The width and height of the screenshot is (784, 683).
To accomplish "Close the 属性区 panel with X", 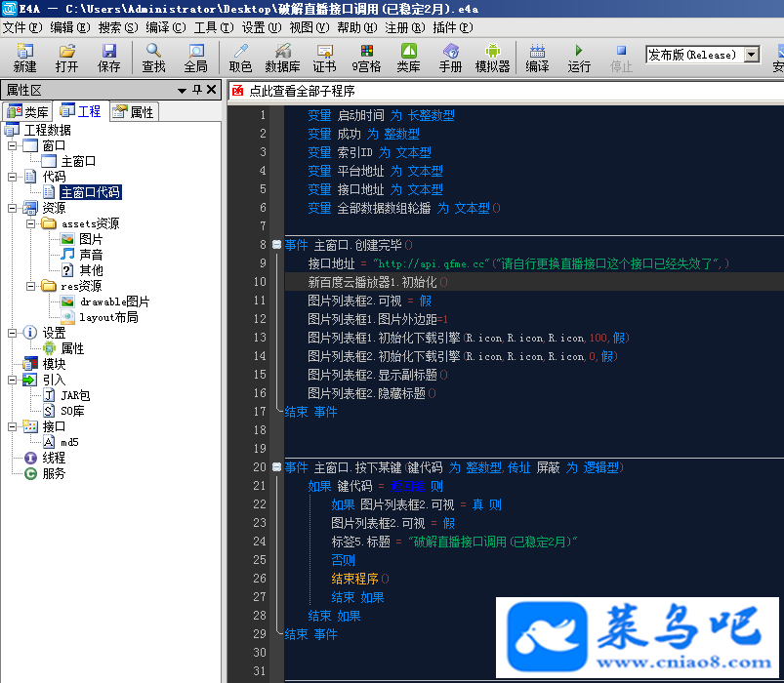I will pos(212,90).
